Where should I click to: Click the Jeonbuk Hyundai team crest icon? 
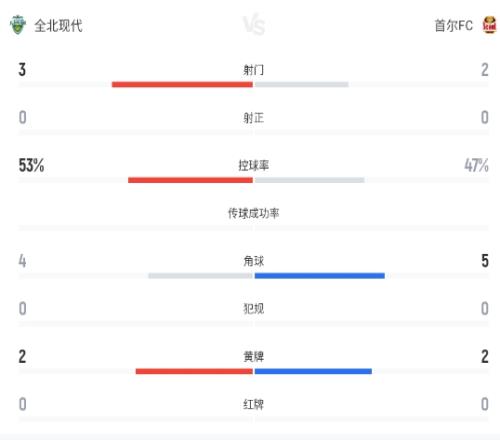(x=18, y=25)
